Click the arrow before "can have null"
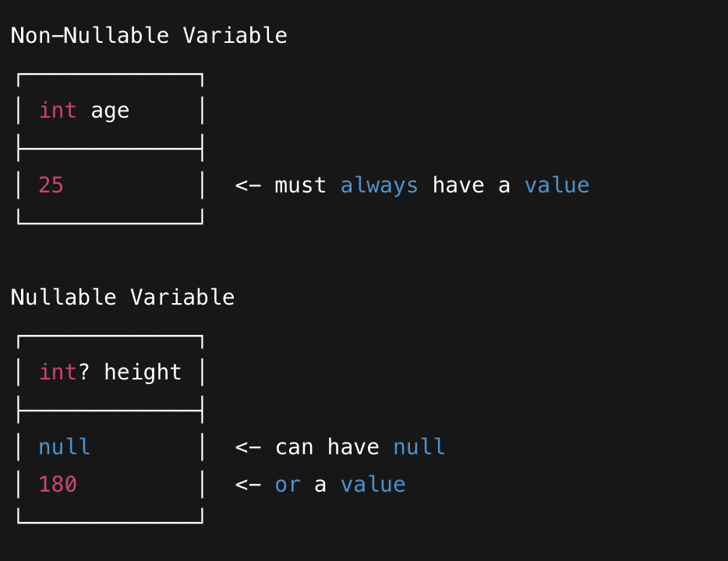728x561 pixels. [248, 447]
